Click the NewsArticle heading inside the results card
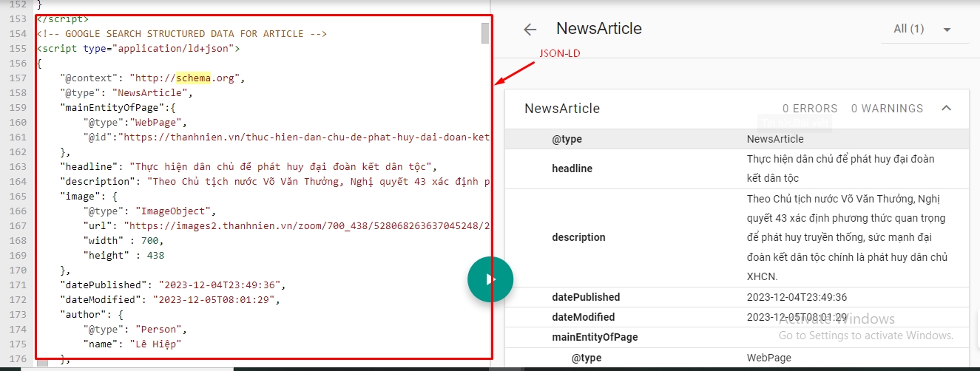 click(x=562, y=109)
